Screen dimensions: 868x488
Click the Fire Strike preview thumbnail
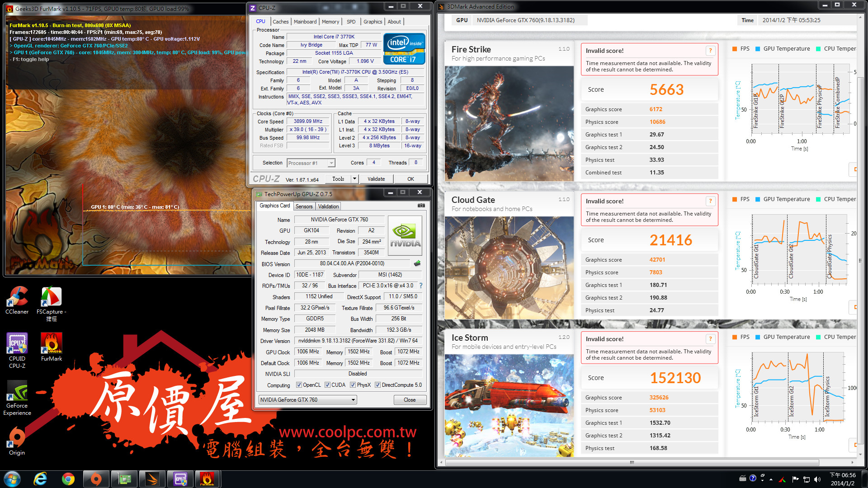509,124
